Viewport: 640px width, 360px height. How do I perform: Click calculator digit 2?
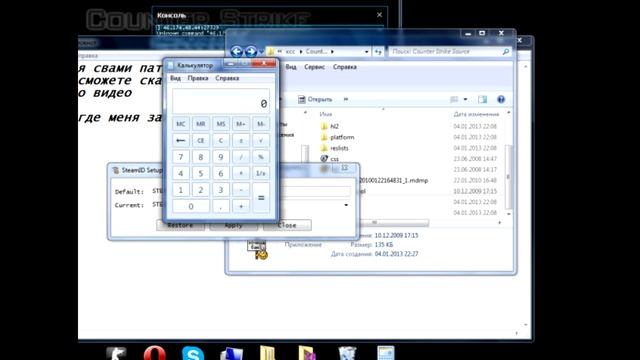[x=201, y=190]
